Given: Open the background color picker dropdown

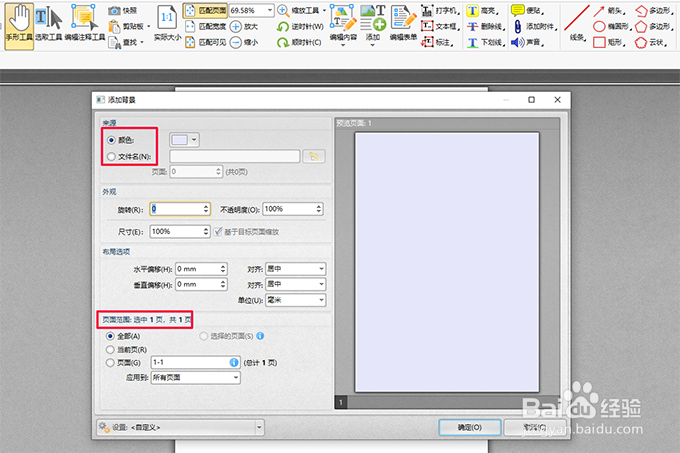Looking at the screenshot, I should point(194,140).
